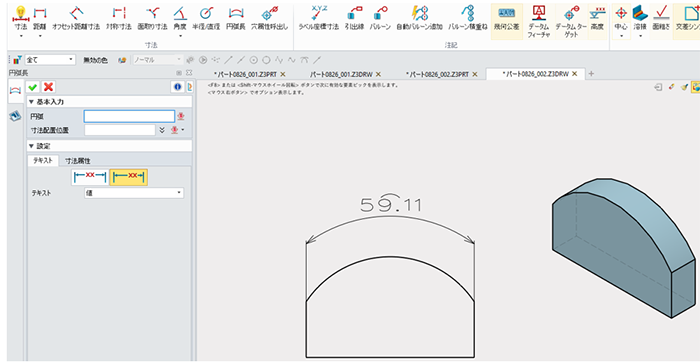Select the 半径/直径 radius dimension tool
The image size is (700, 362).
pos(206,17)
